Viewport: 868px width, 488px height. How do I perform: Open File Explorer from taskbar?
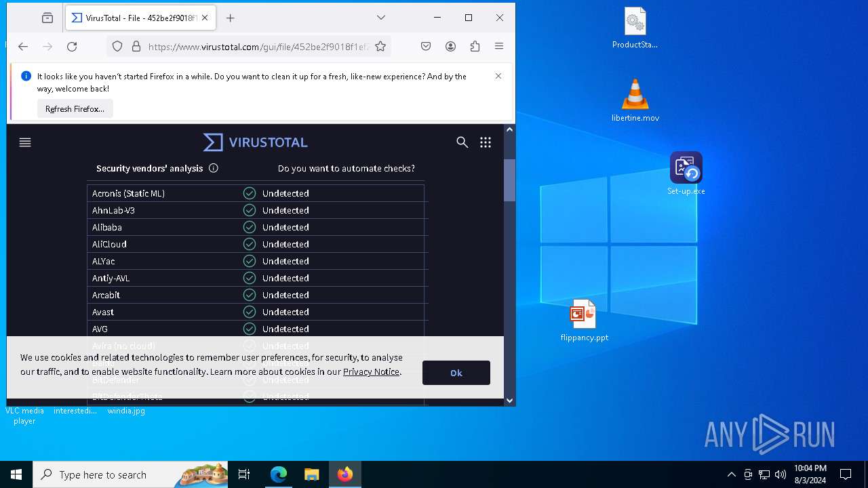pos(311,474)
